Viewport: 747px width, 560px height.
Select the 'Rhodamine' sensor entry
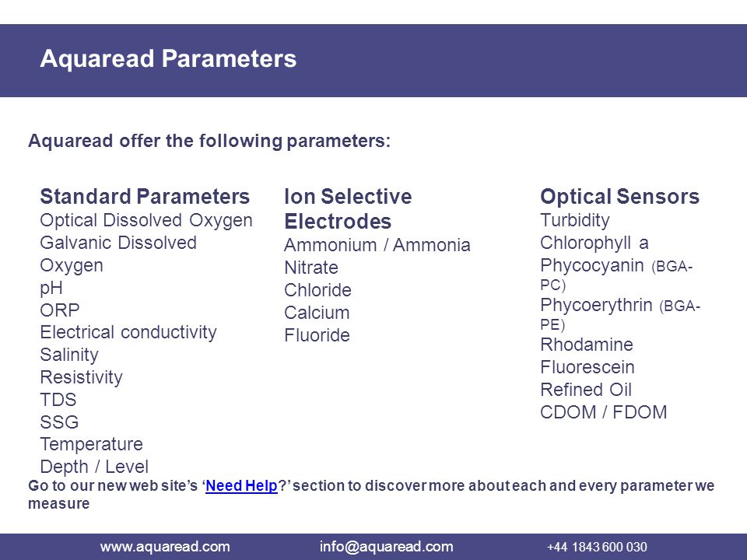coord(587,345)
